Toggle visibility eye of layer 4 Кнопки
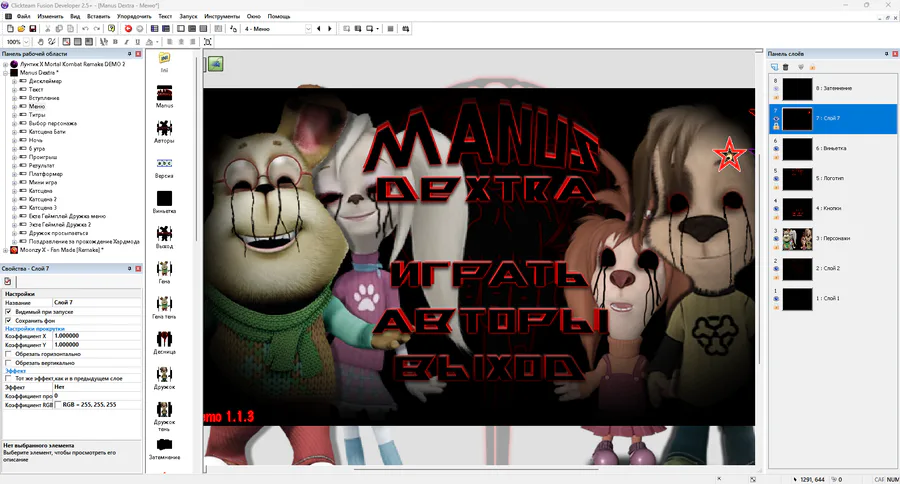This screenshot has height=484, width=900. [x=775, y=208]
